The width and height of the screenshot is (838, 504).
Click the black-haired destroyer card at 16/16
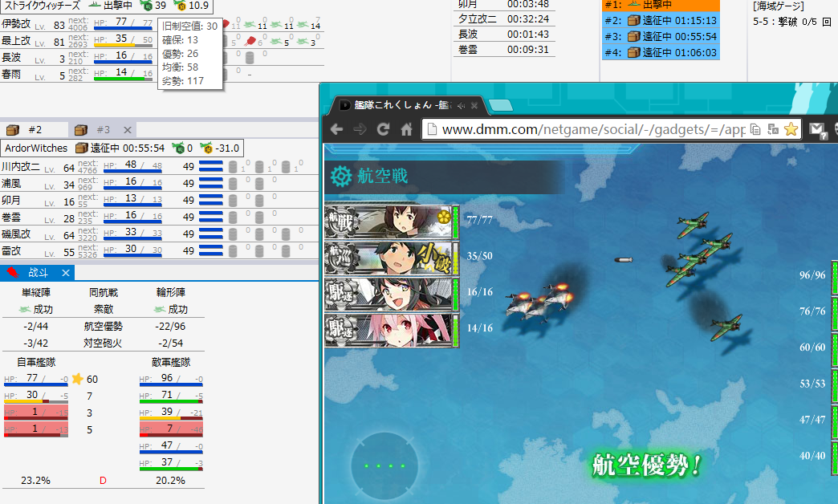coord(391,294)
